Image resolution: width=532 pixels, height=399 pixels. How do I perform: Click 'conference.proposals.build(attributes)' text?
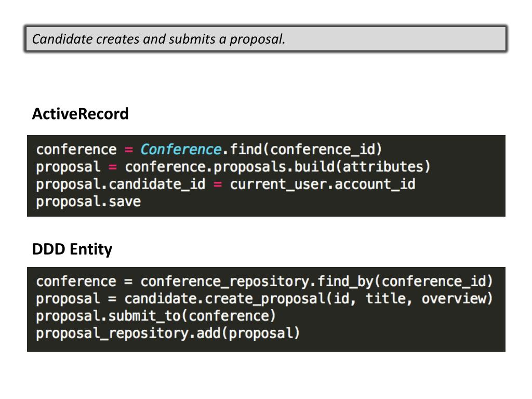(277, 167)
